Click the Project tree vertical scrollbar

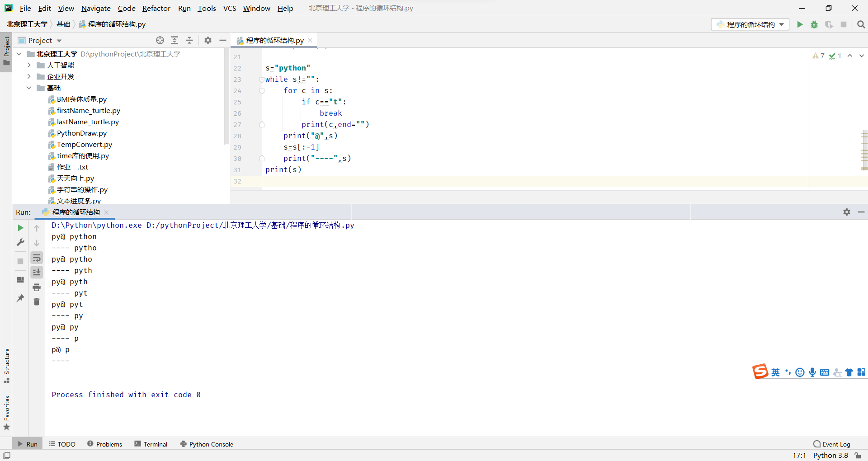[227, 97]
